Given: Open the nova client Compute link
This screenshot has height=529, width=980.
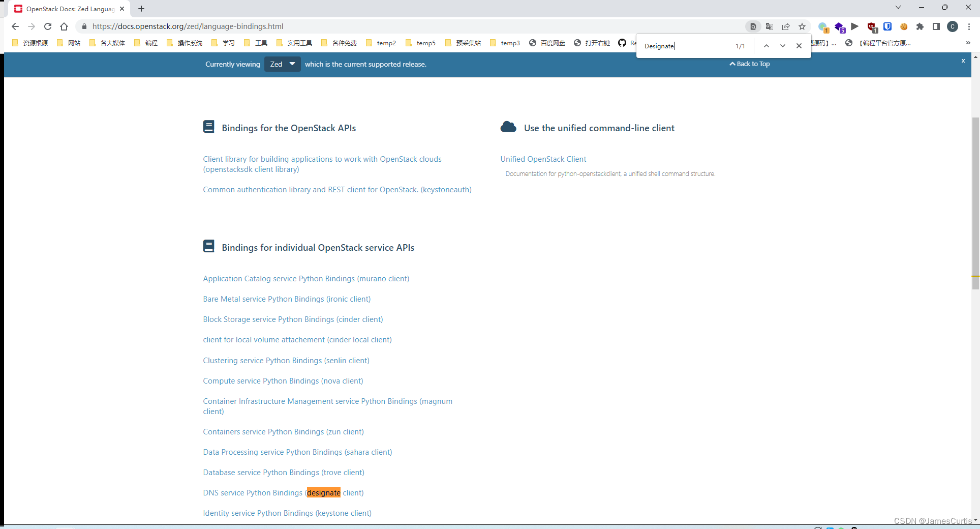Looking at the screenshot, I should coord(283,380).
